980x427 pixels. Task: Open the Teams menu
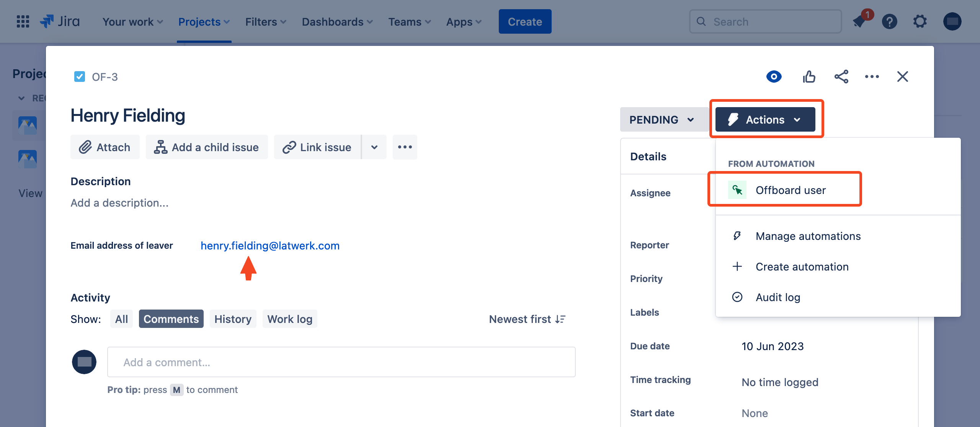[410, 21]
